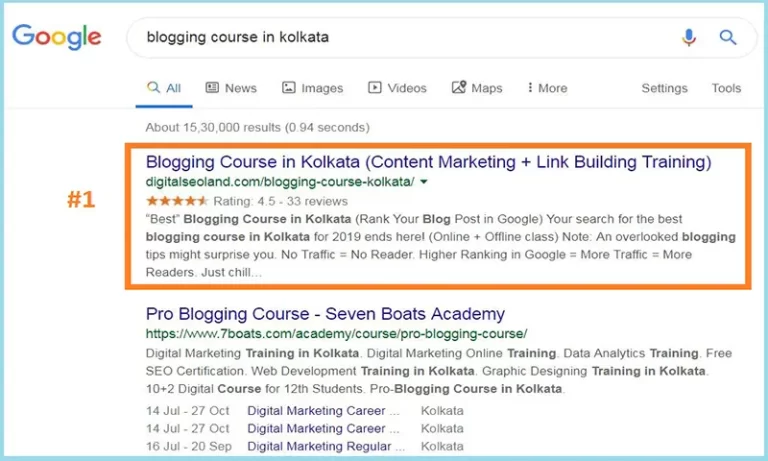Open Blogging Course in Kolkata result title
Viewport: 768px width, 461px height.
428,162
